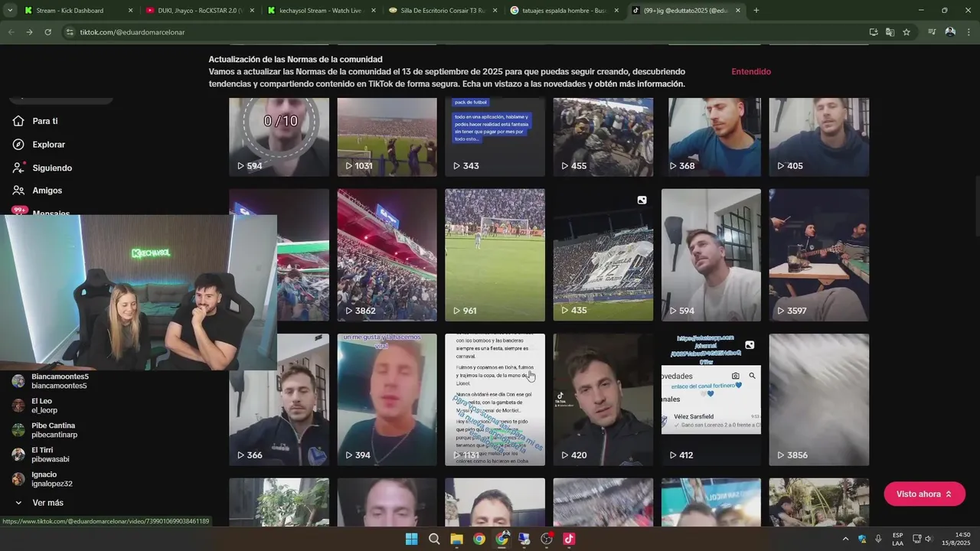Select the active TikTok @eduttato2025 tab
Viewport: 980px width, 551px height.
coord(685,11)
